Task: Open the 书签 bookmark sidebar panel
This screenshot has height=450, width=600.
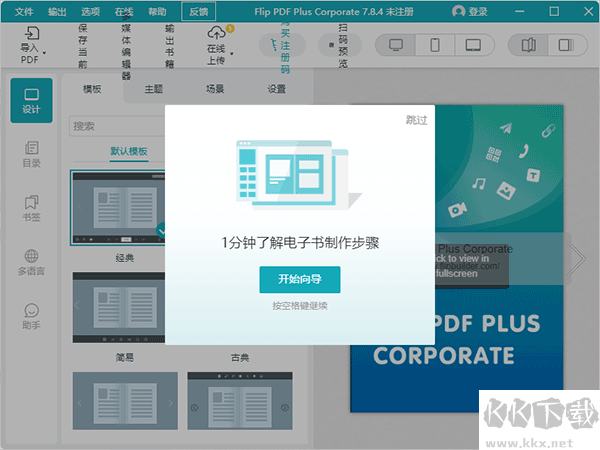Action: tap(31, 209)
